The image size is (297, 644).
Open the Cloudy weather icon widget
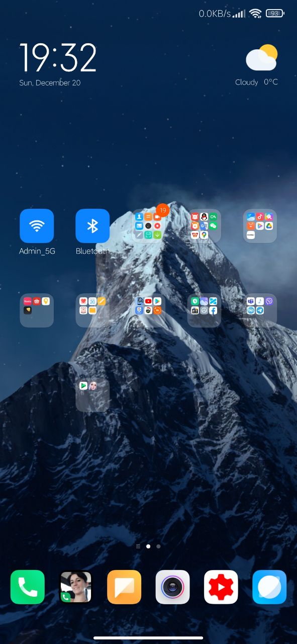(x=261, y=58)
